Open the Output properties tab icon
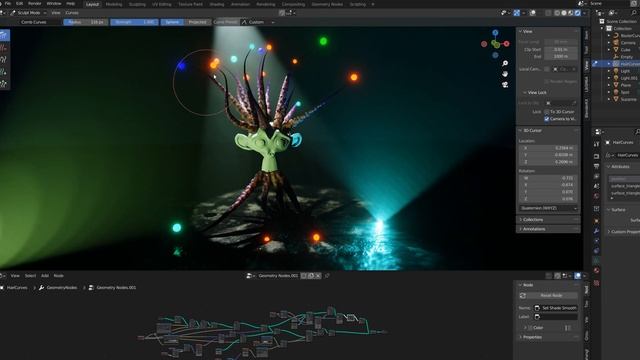The image size is (640, 360). tap(596, 166)
